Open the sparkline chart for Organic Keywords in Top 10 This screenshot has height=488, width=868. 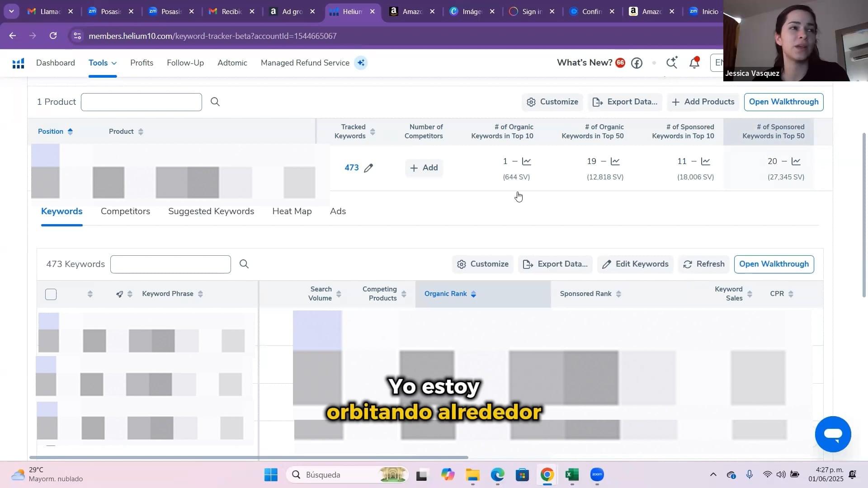click(526, 161)
